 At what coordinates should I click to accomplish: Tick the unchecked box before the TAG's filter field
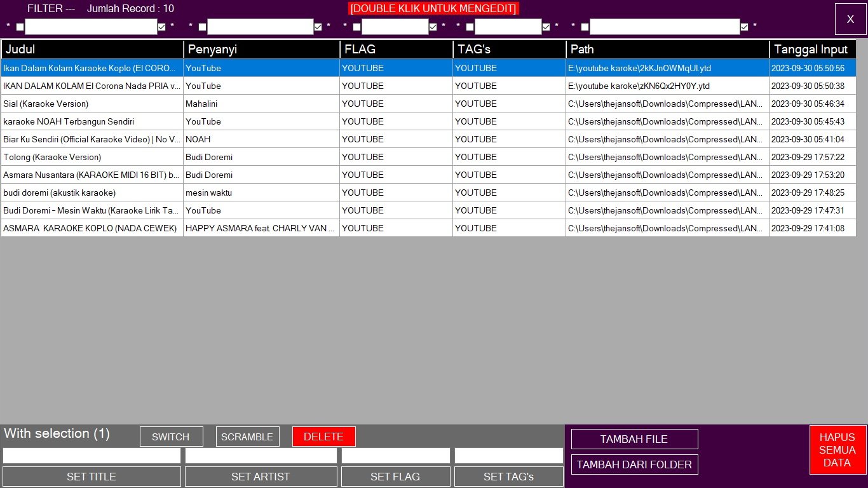[470, 27]
